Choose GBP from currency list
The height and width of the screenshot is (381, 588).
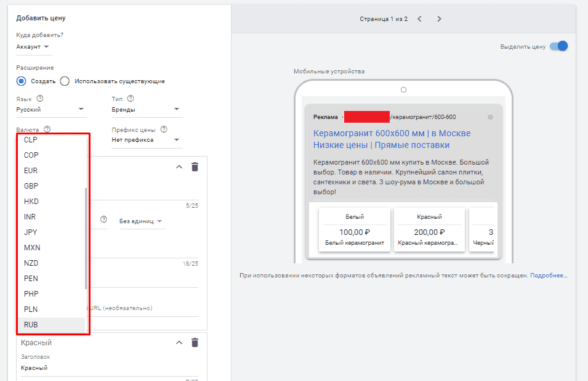(x=52, y=186)
